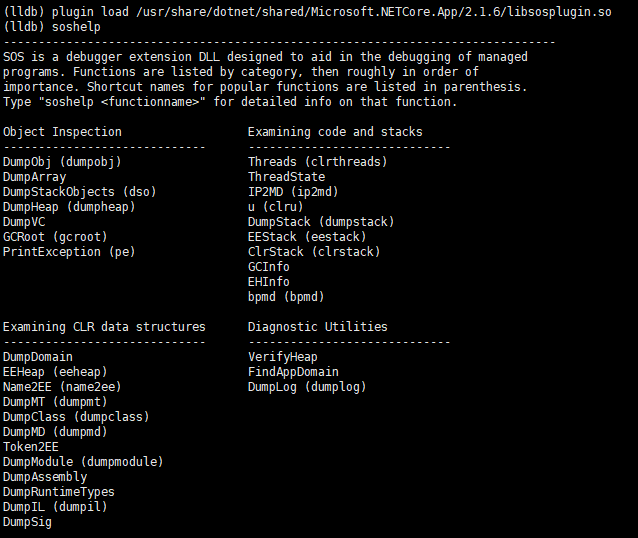Click the IP2MD (ip2md) entry
The height and width of the screenshot is (538, 638).
pyautogui.click(x=293, y=192)
